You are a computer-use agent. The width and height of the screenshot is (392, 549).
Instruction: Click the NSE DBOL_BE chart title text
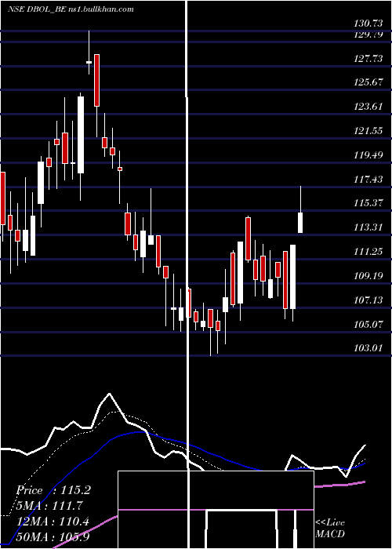[x=71, y=9]
